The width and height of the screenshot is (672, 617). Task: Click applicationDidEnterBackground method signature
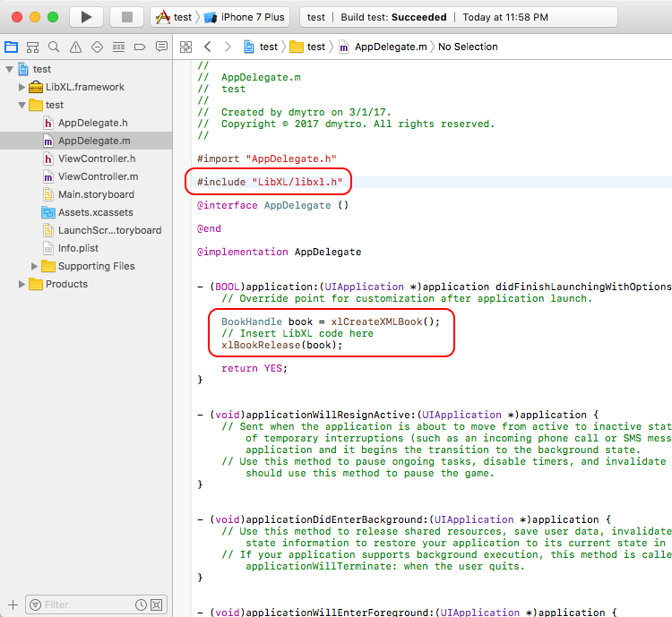pyautogui.click(x=404, y=519)
